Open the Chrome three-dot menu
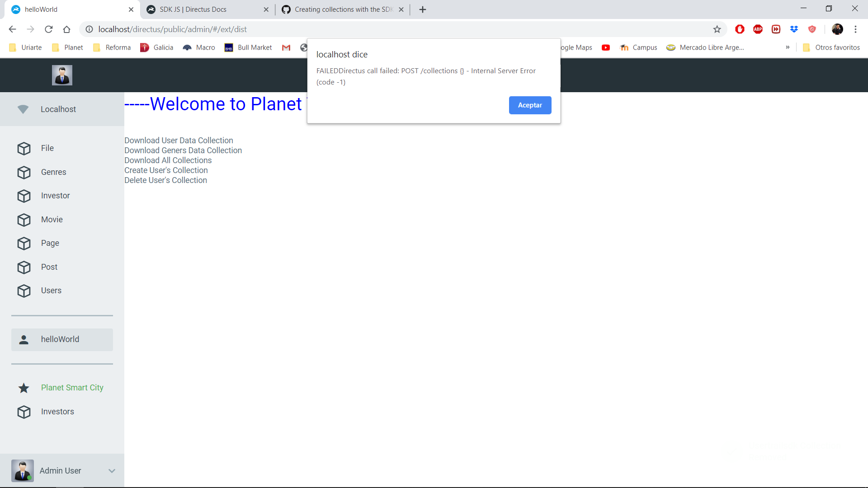 855,29
